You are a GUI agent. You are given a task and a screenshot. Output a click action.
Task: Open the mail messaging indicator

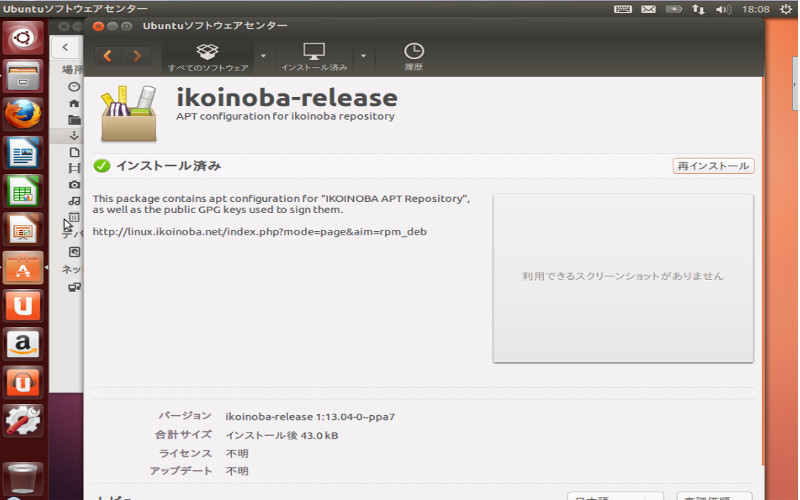coord(648,9)
